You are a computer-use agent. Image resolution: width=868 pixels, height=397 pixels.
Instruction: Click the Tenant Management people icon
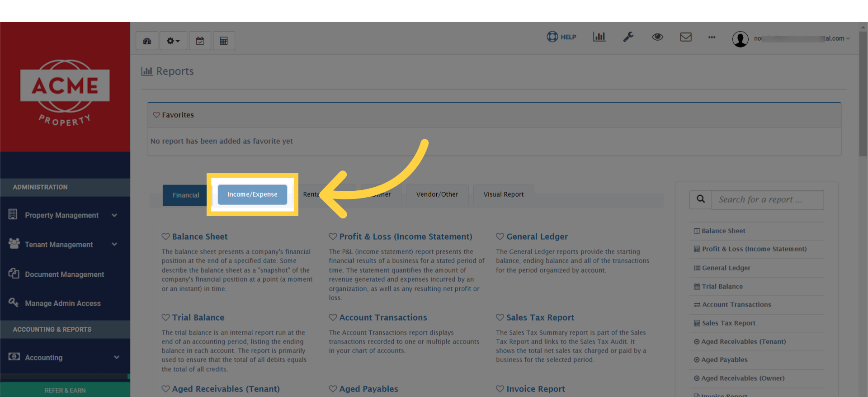tap(14, 244)
